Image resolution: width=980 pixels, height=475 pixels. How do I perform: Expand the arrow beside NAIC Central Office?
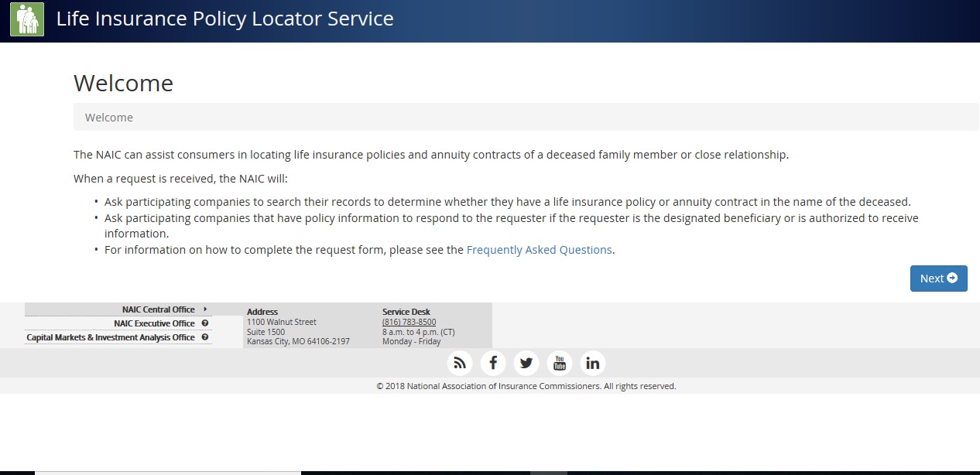tap(205, 309)
